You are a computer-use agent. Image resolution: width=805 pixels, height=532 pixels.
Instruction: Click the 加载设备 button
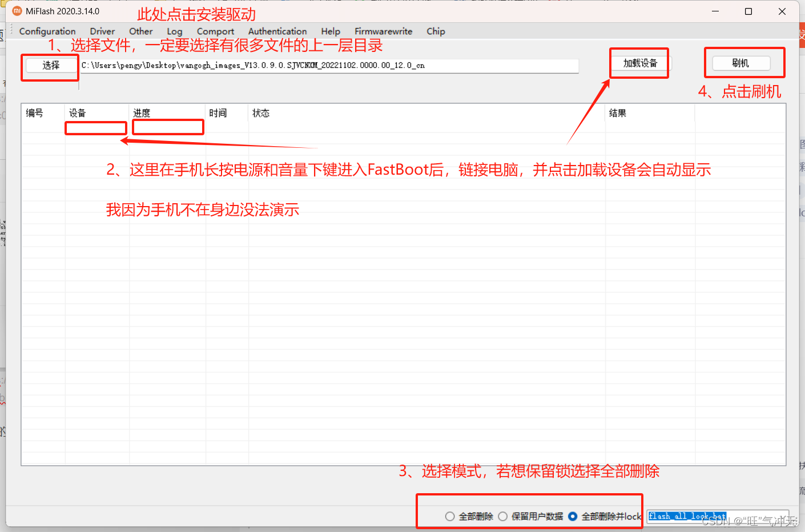[639, 63]
